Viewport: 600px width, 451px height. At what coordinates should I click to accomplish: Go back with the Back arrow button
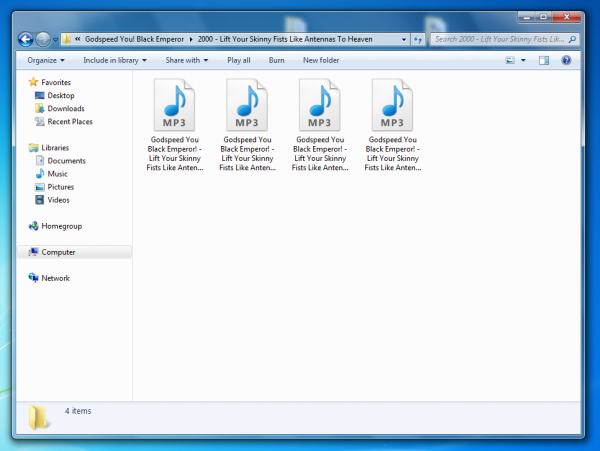pyautogui.click(x=26, y=39)
